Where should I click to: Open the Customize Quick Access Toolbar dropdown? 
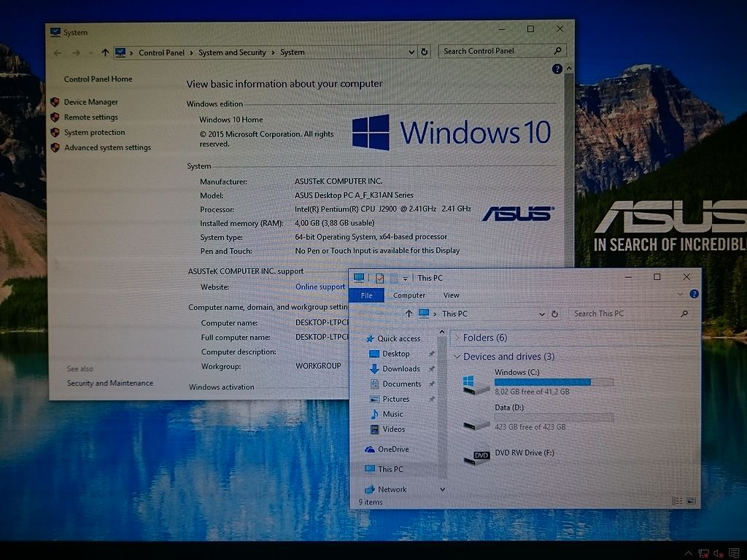405,279
